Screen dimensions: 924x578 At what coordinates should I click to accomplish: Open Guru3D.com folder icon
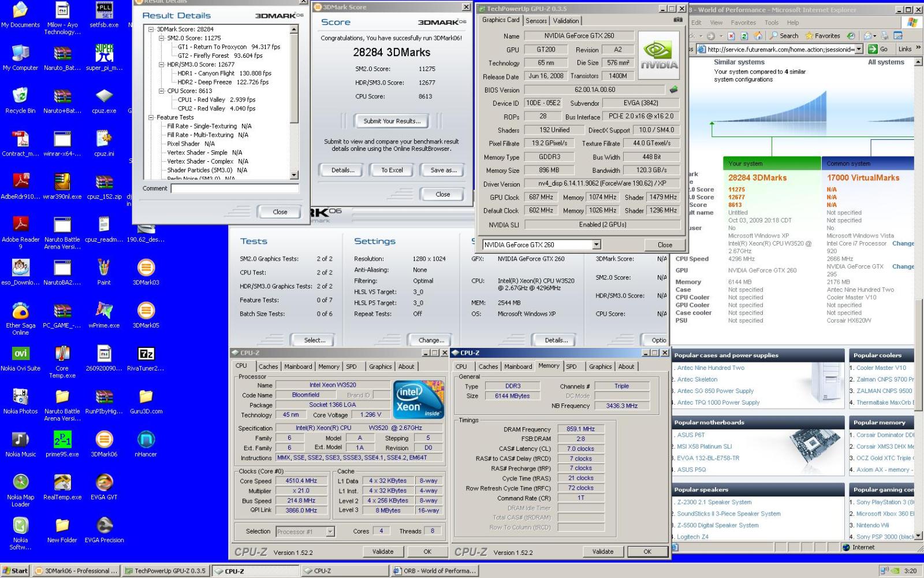146,401
